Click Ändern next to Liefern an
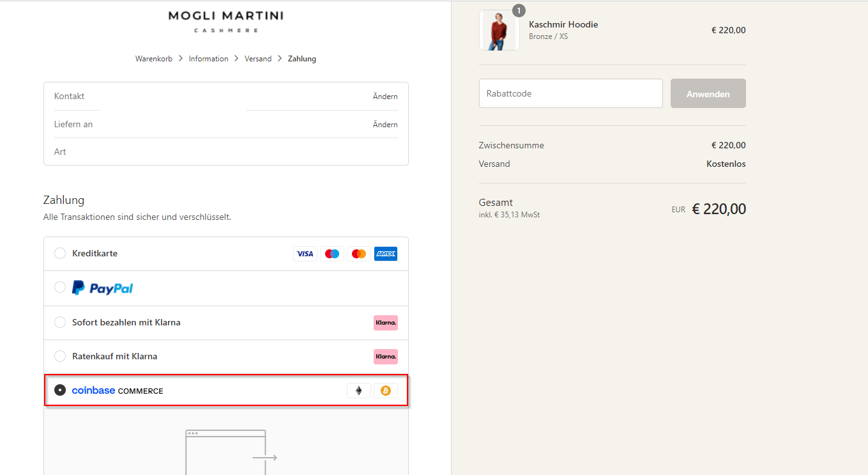The image size is (868, 475). [385, 125]
